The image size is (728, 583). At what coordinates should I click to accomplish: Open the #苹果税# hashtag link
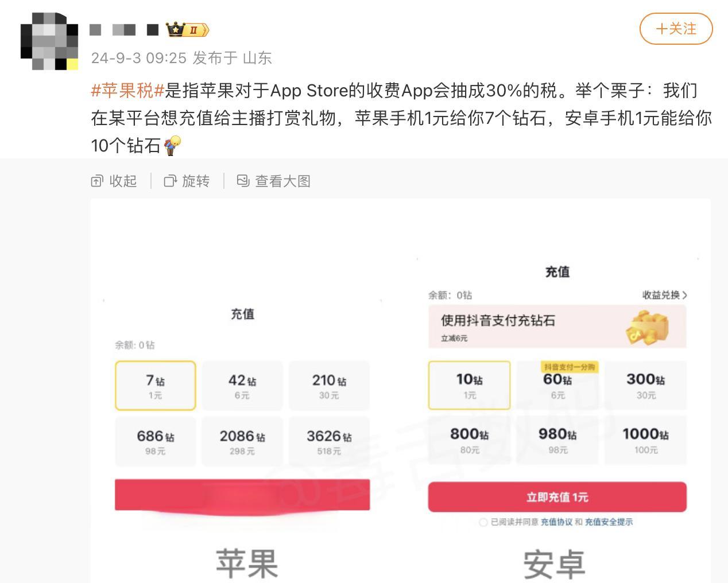click(x=128, y=91)
